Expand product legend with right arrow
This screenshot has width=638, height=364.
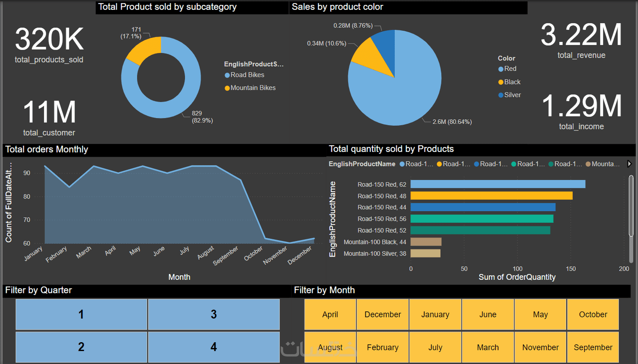tap(629, 164)
